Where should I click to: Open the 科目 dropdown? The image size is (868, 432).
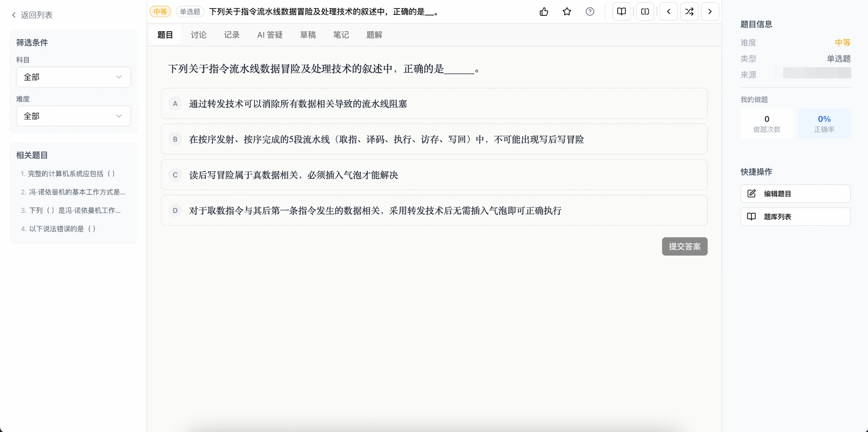tap(73, 77)
